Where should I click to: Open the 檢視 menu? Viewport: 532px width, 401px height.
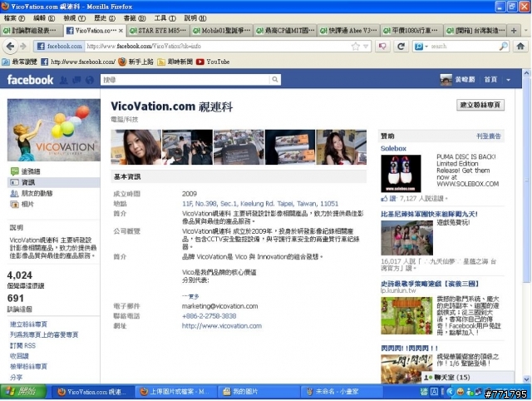point(74,18)
